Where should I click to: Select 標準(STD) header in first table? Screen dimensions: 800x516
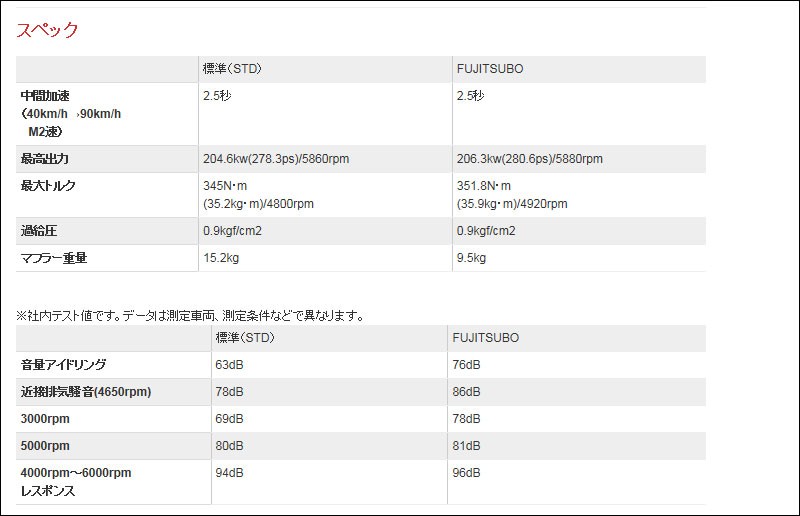(232, 69)
